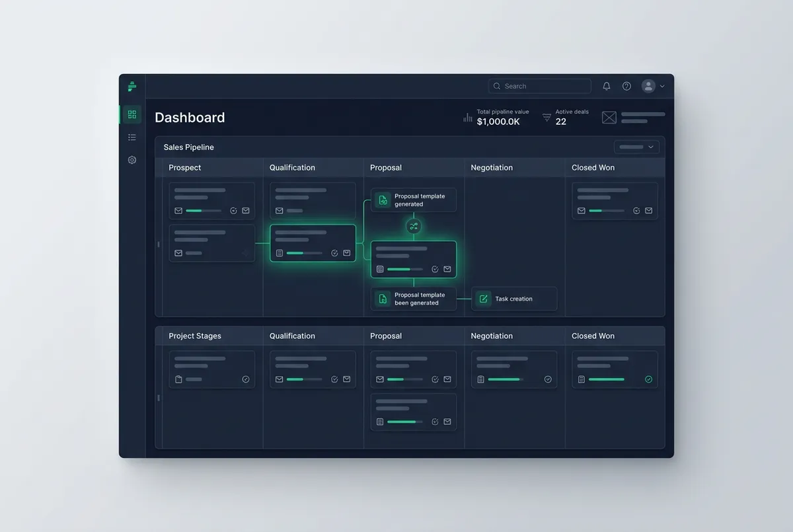Viewport: 793px width, 532px height.
Task: Click the 22 active deals count
Action: point(561,122)
